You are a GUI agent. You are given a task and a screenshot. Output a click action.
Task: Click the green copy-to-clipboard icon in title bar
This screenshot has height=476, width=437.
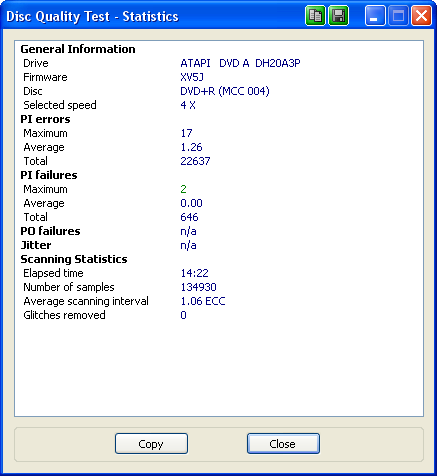[x=315, y=16]
